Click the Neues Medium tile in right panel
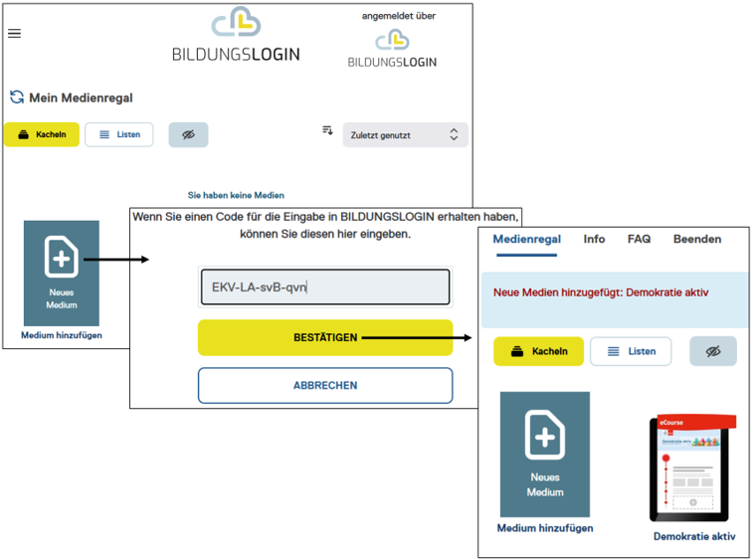Viewport: 752px width, 560px height. click(x=545, y=455)
